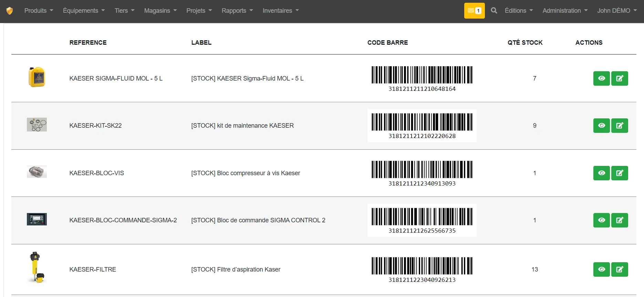Screen dimensions: 644x297
Task: Click the ACTIONS column header
Action: [589, 43]
